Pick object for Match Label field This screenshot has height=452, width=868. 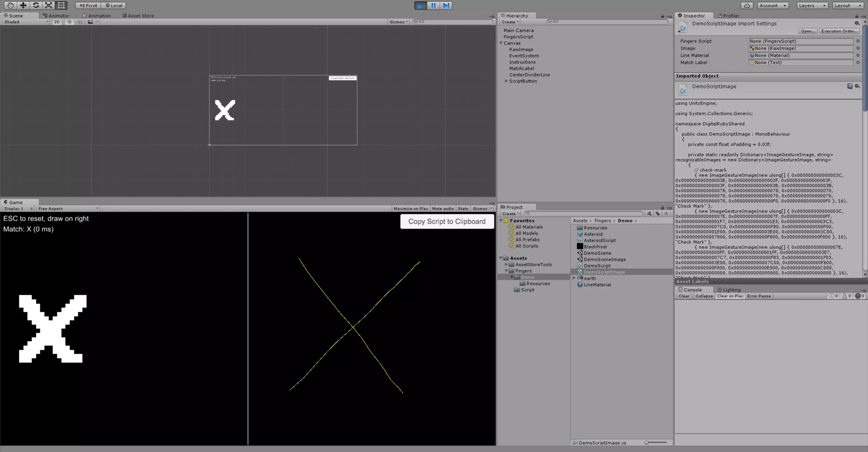858,62
